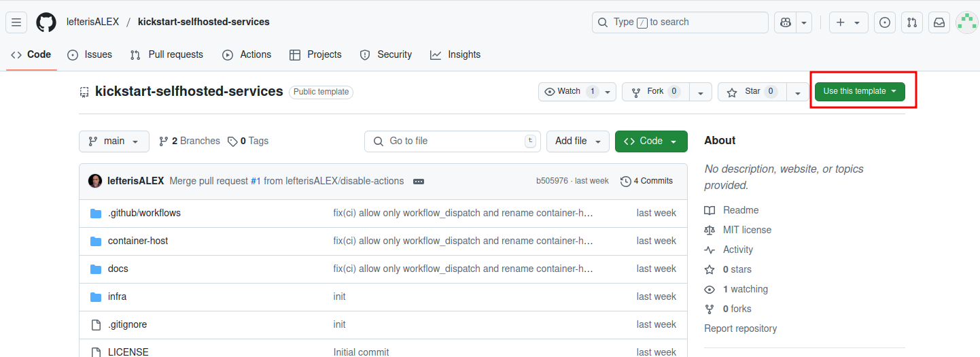Click the .gitignore file icon
Screen dimensions: 980x357
click(96, 325)
